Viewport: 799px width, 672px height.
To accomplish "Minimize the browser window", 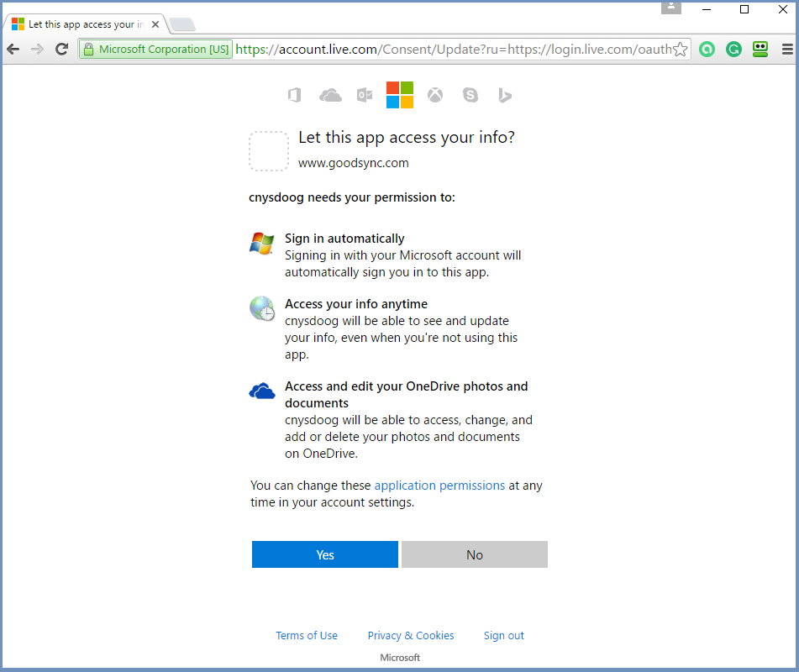I will pyautogui.click(x=707, y=9).
